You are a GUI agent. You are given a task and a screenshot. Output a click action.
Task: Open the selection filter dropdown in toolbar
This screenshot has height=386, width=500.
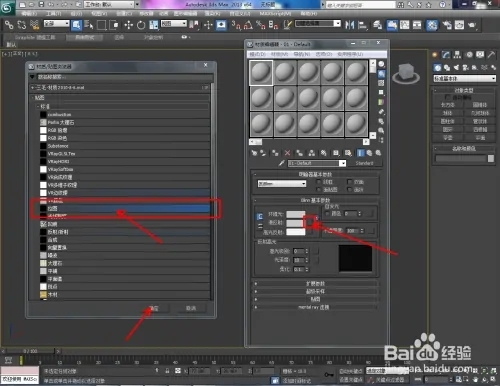click(57, 24)
